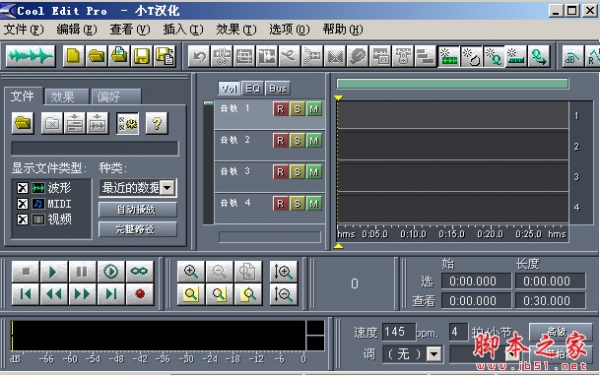Pause playback
This screenshot has width=600, height=377.
pyautogui.click(x=82, y=271)
